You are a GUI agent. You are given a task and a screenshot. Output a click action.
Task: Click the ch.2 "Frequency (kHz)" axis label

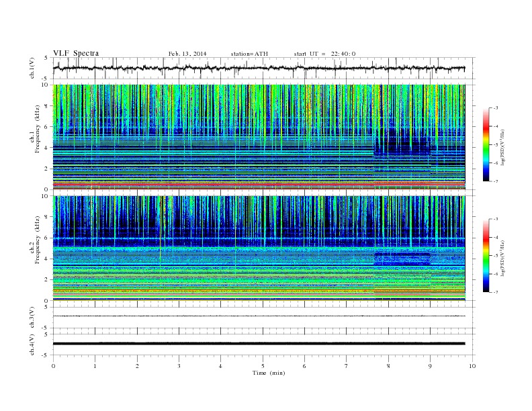37,239
